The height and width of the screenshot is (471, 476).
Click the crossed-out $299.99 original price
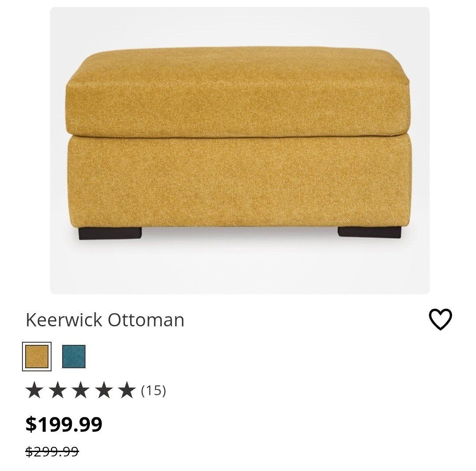(52, 452)
